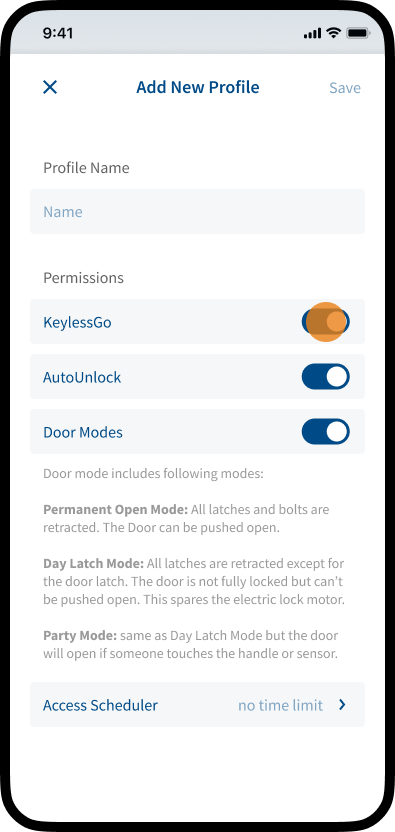Tap the KeylessGo permission label

pyautogui.click(x=77, y=323)
